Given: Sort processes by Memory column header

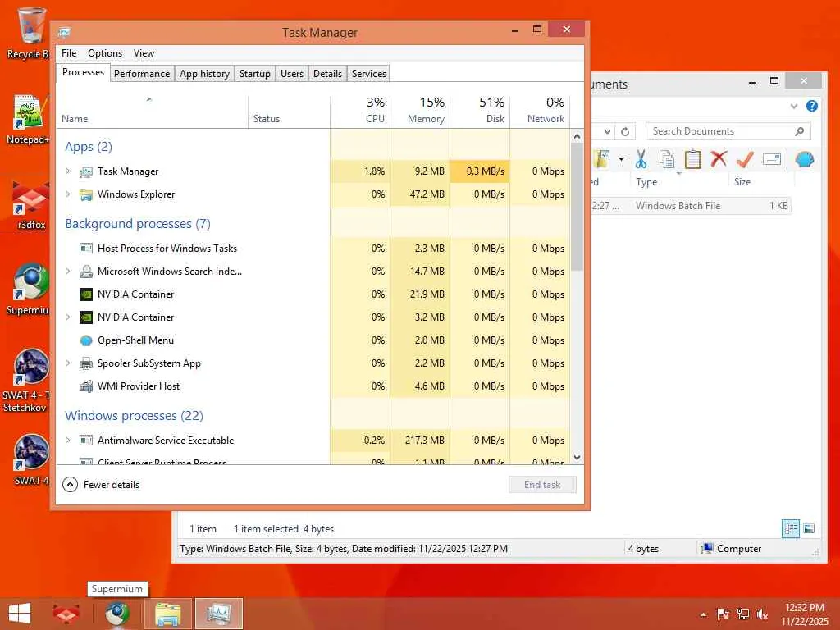Looking at the screenshot, I should tap(420, 111).
